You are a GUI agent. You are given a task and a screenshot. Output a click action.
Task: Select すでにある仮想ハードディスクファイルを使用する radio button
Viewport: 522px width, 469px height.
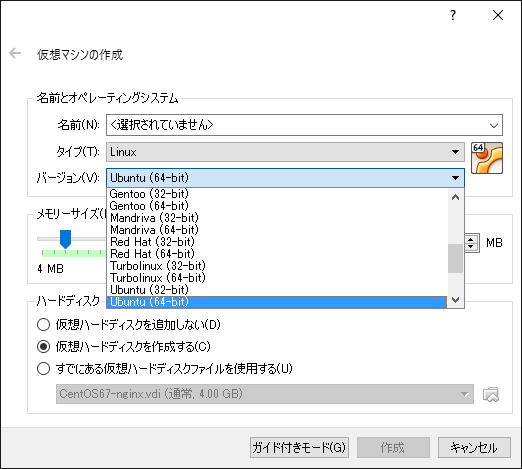click(43, 369)
